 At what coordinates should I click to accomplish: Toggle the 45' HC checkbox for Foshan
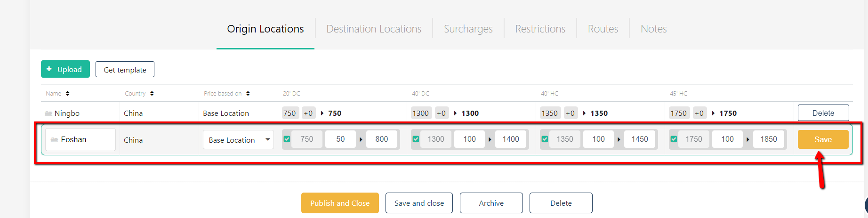click(674, 139)
